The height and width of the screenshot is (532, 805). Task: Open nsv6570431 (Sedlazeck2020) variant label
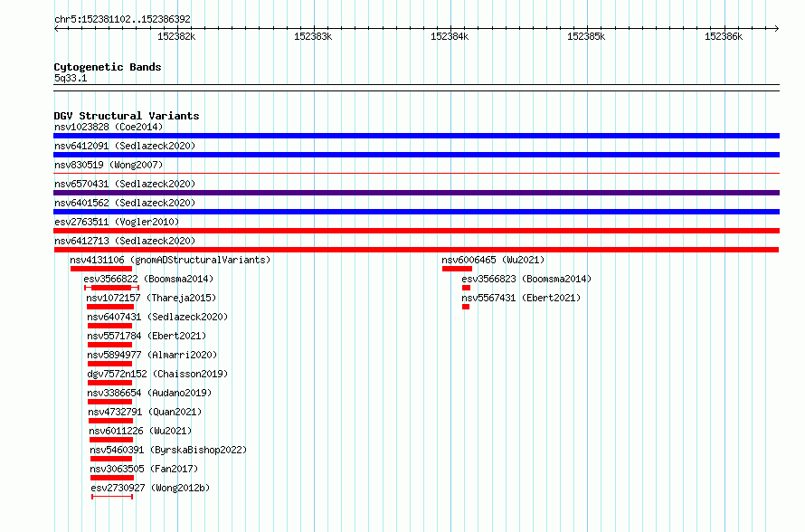[x=125, y=184]
